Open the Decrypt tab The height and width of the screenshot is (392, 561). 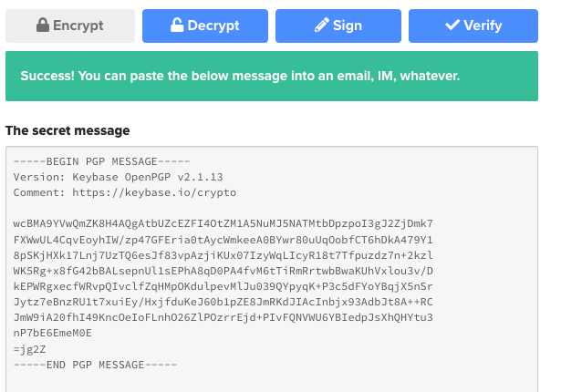point(205,26)
